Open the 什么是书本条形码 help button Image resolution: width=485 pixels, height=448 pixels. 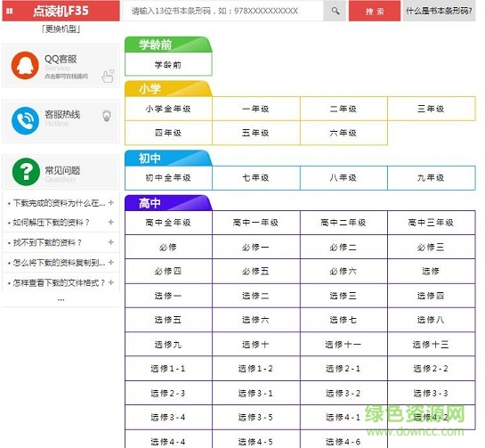439,12
